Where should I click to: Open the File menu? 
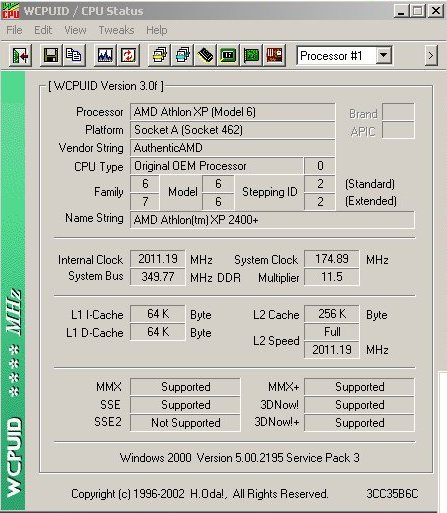click(x=14, y=30)
